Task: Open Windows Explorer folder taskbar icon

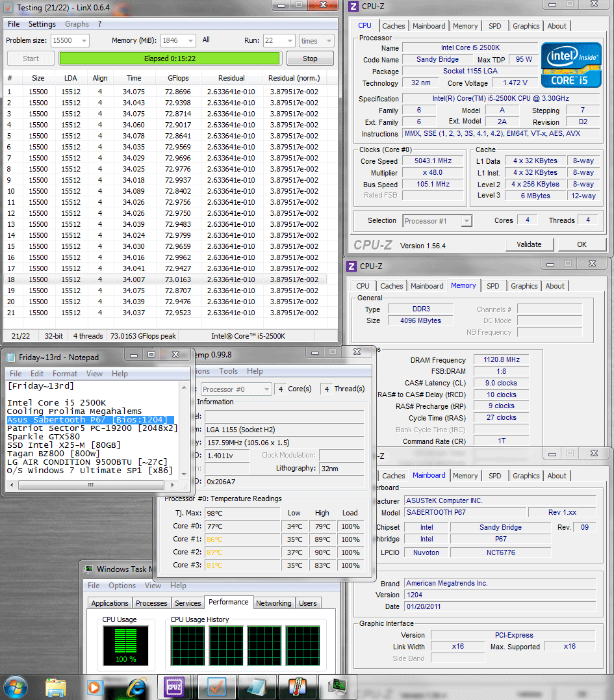Action: point(56,687)
